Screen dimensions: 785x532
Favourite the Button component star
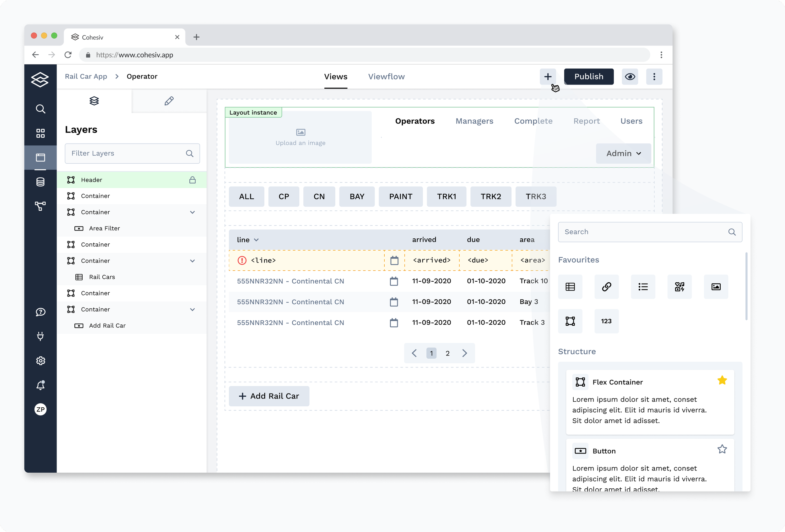722,449
